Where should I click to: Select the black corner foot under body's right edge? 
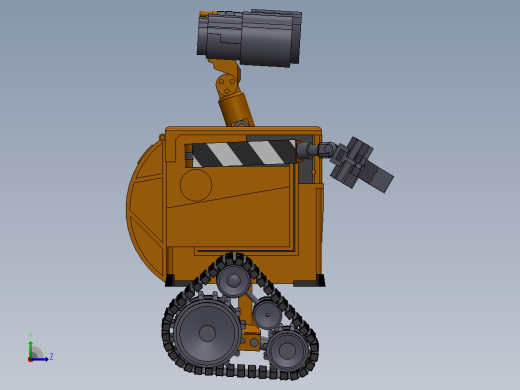[321, 281]
